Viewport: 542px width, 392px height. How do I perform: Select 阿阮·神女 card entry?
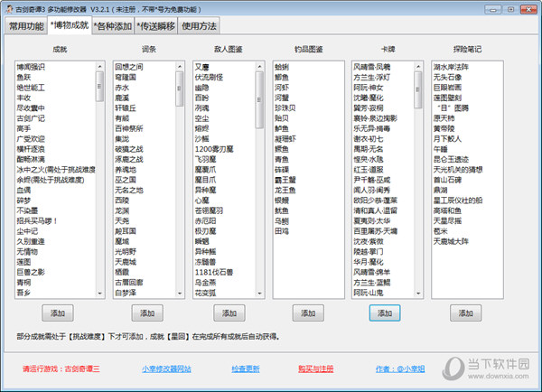point(369,88)
